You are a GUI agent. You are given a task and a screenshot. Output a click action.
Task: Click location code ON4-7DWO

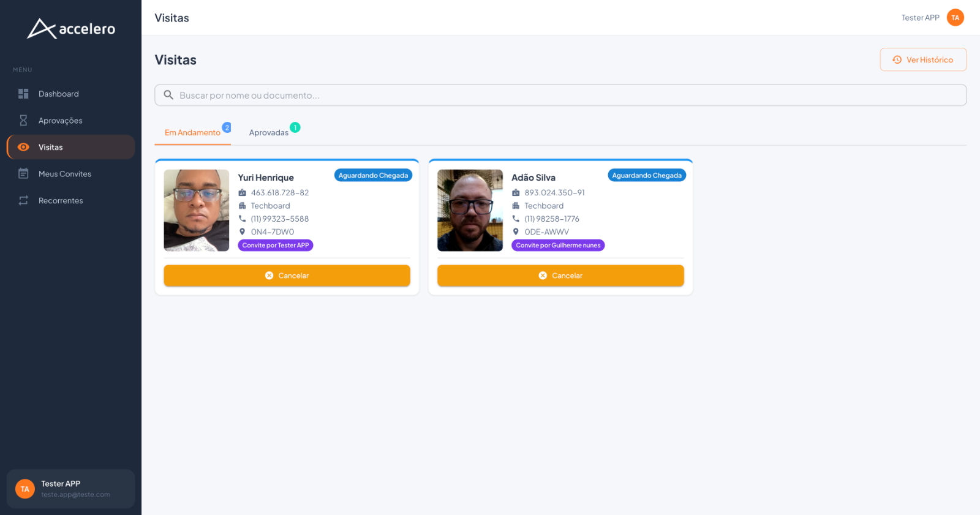273,231
